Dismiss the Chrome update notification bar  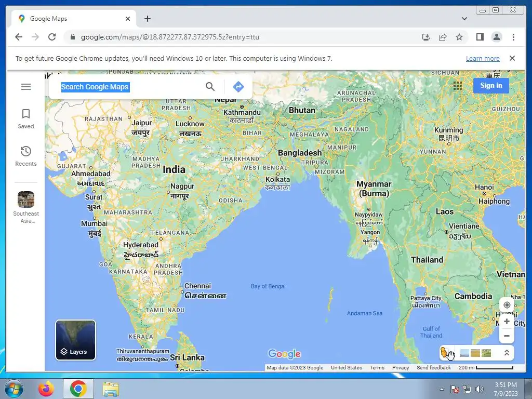coord(512,58)
